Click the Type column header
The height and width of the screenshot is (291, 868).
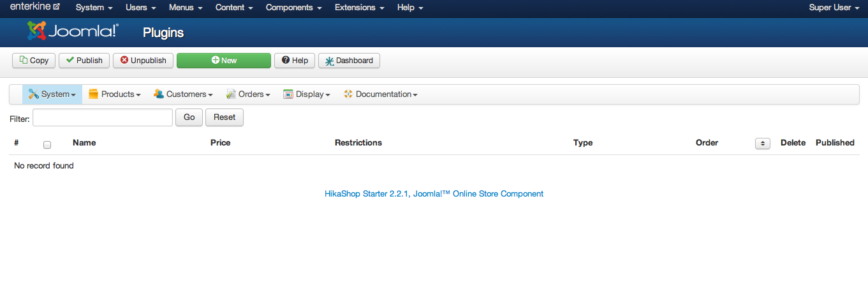583,142
